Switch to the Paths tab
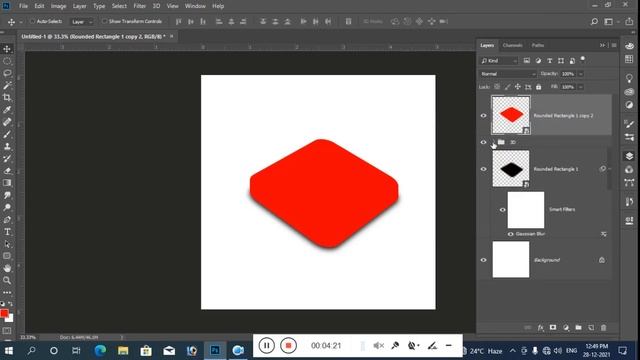640x360 pixels. [538, 45]
